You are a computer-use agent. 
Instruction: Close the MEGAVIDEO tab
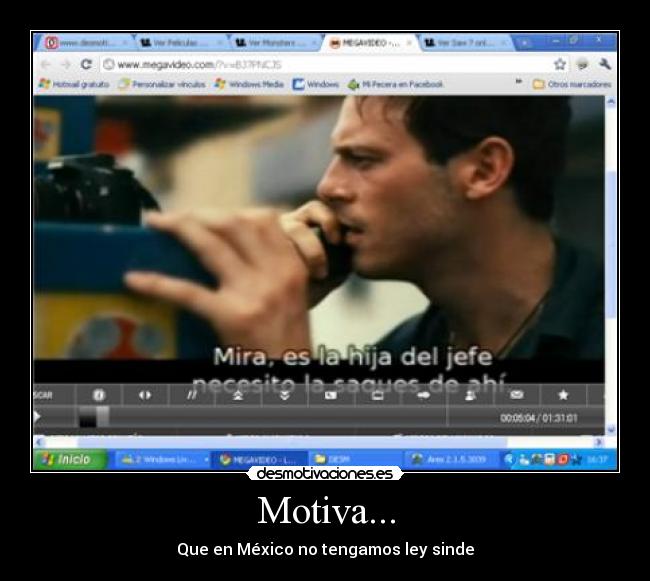coord(409,43)
